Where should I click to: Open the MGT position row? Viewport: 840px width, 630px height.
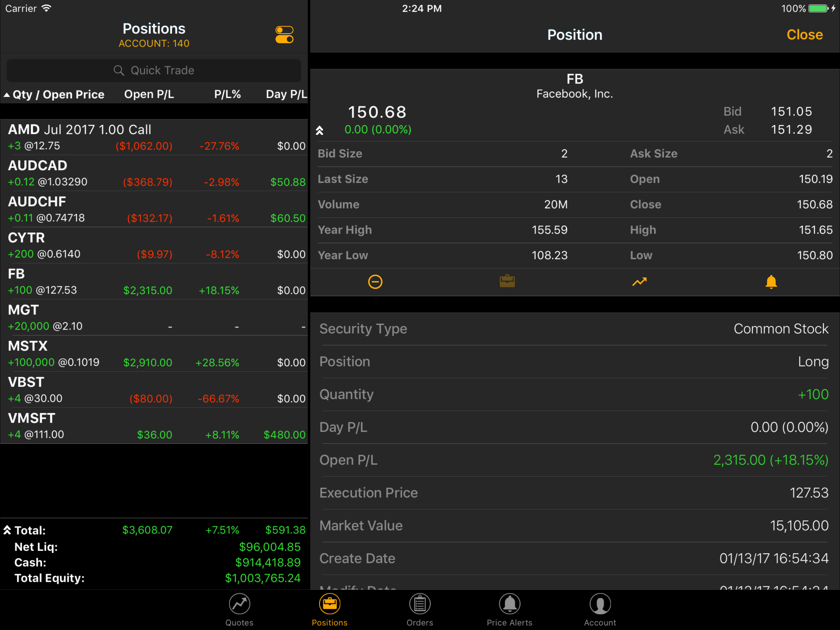tap(154, 318)
